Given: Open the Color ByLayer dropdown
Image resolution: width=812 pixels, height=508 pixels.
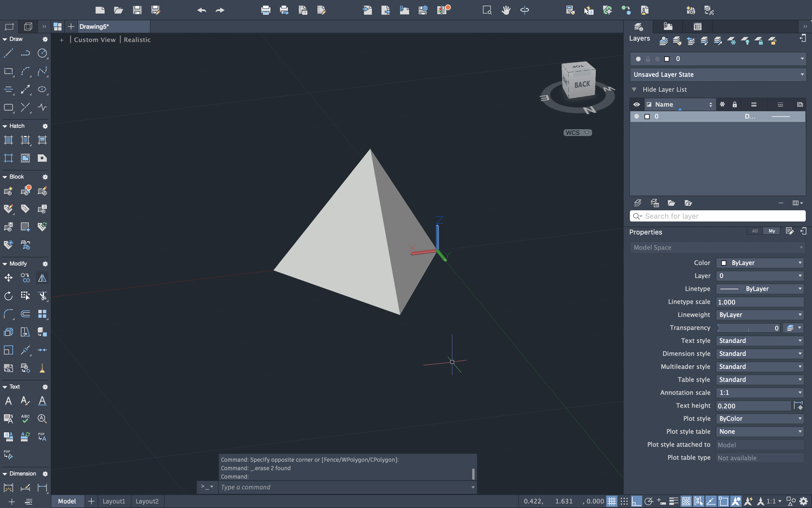Looking at the screenshot, I should pos(760,263).
